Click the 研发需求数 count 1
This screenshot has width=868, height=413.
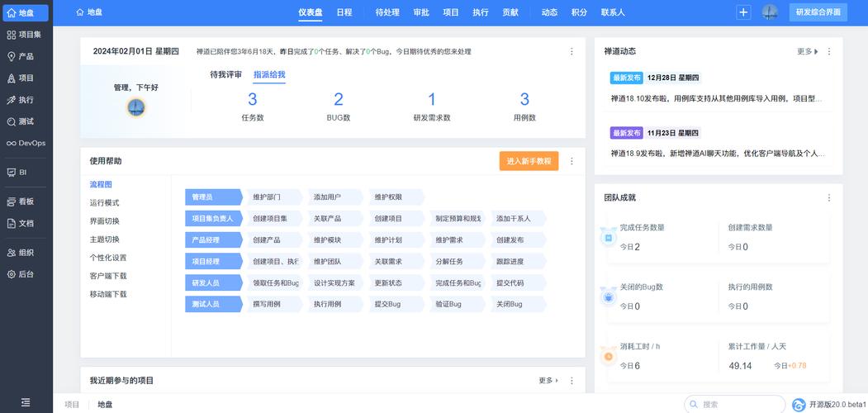[x=432, y=100]
